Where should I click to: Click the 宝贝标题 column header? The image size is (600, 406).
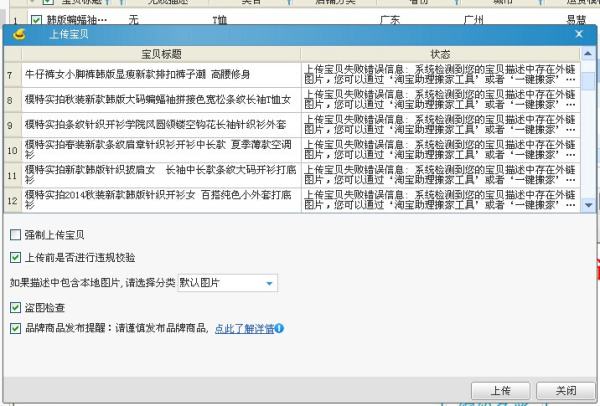coord(161,54)
